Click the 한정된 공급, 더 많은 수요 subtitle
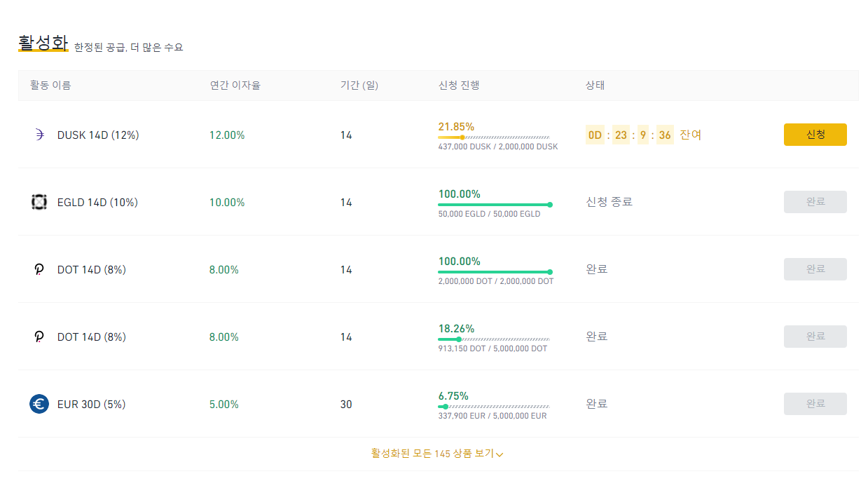868x481 pixels. click(129, 48)
